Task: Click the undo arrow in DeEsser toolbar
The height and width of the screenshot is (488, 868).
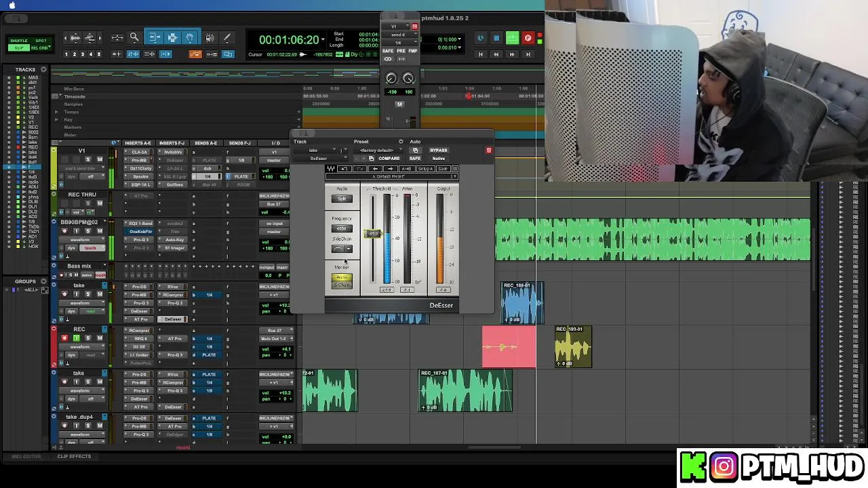Action: (344, 169)
